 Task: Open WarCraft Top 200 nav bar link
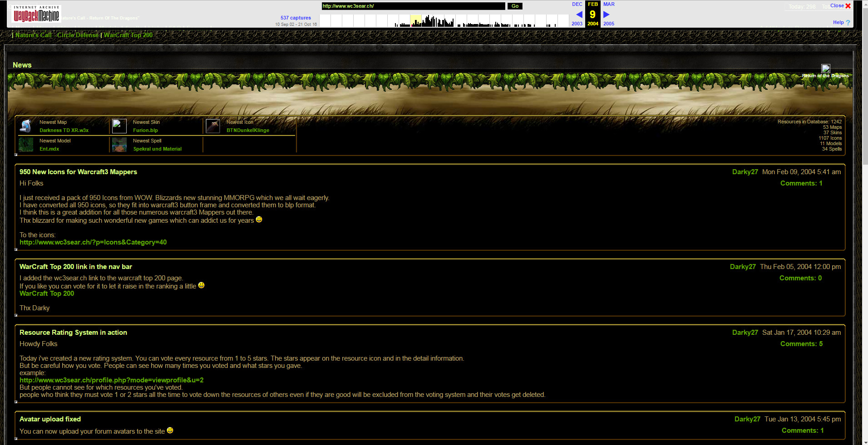tap(128, 35)
